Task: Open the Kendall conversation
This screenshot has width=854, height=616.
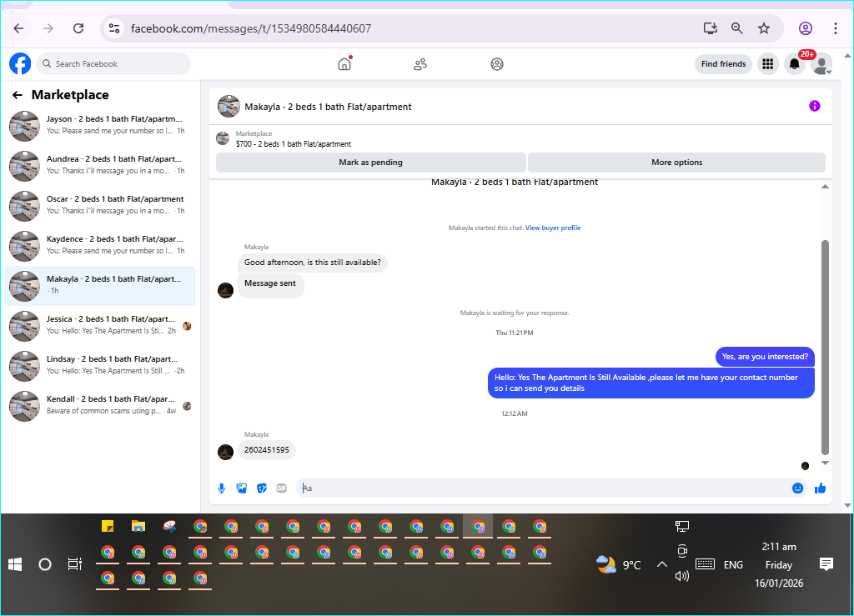Action: click(100, 406)
